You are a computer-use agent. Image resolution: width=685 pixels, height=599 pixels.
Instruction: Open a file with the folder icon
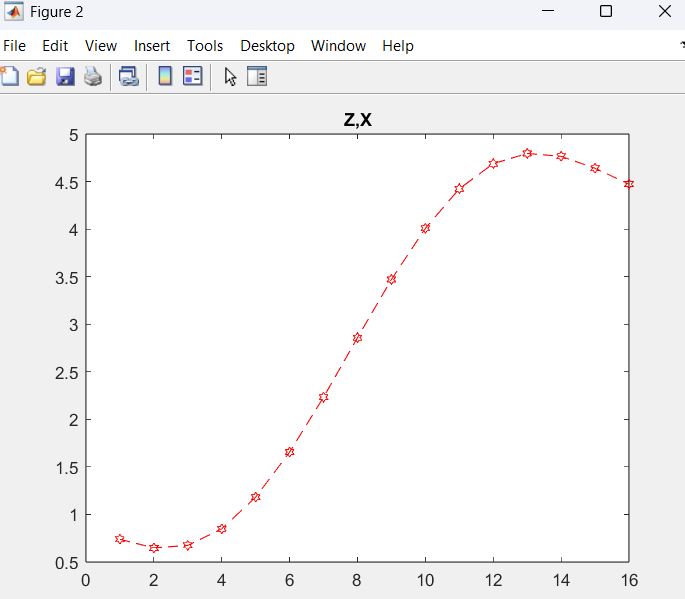coord(37,76)
